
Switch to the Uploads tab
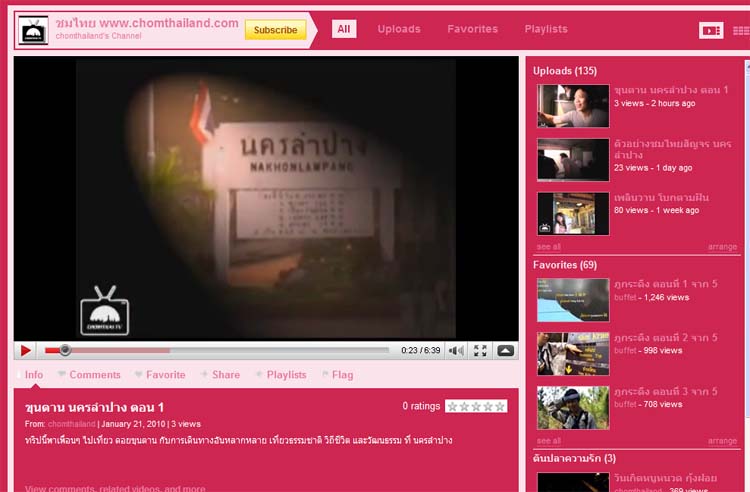point(399,29)
